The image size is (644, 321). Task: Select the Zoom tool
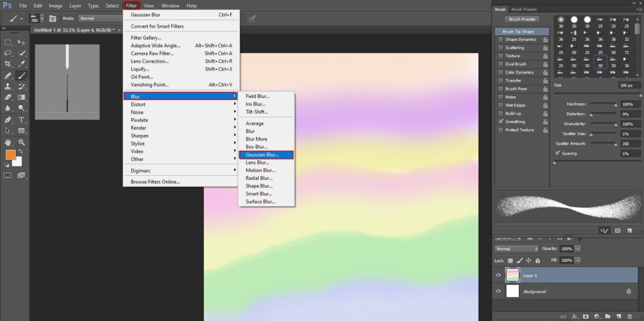coord(21,143)
